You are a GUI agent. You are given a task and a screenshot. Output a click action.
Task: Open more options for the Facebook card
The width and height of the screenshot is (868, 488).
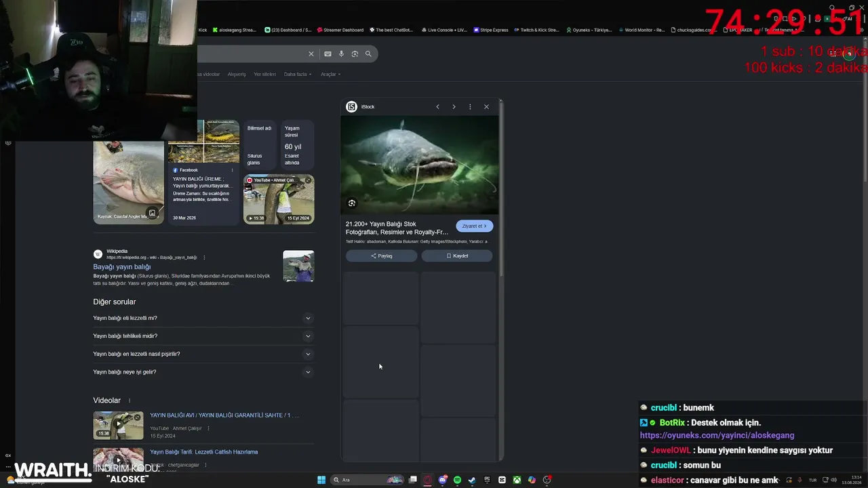[x=232, y=170]
